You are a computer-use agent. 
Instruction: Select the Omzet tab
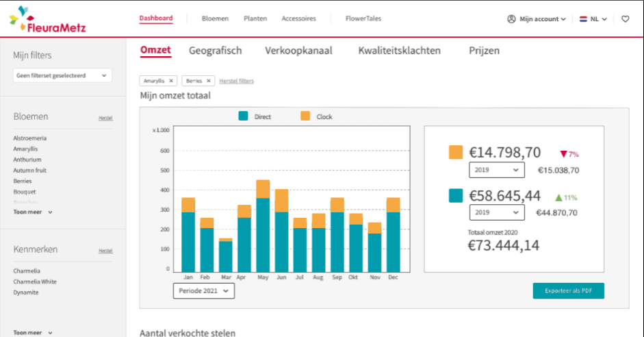point(155,51)
